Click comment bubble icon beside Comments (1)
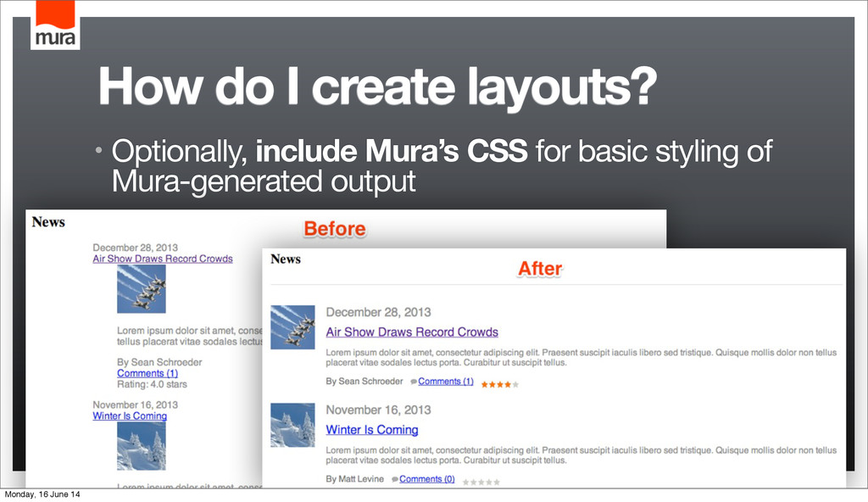868x502 pixels. pyautogui.click(x=414, y=382)
